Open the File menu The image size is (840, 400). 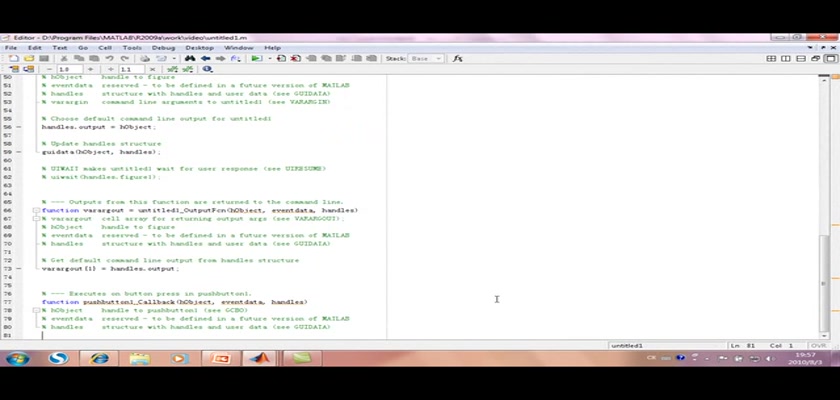11,48
